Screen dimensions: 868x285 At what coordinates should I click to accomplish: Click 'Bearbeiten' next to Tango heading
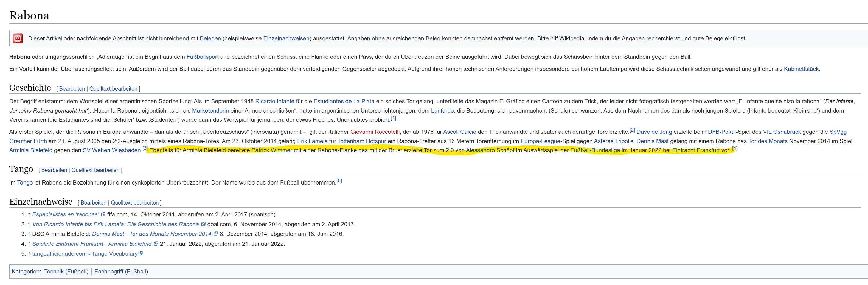54,170
